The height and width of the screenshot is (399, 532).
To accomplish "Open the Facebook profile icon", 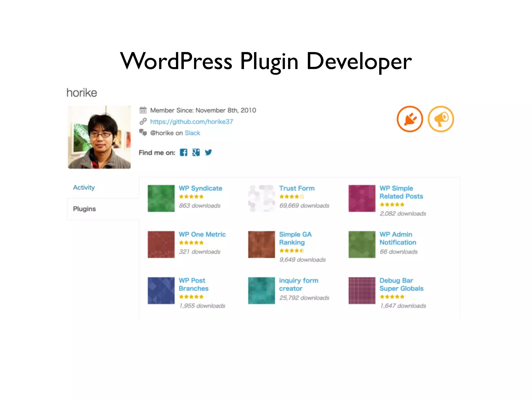I will click(183, 152).
